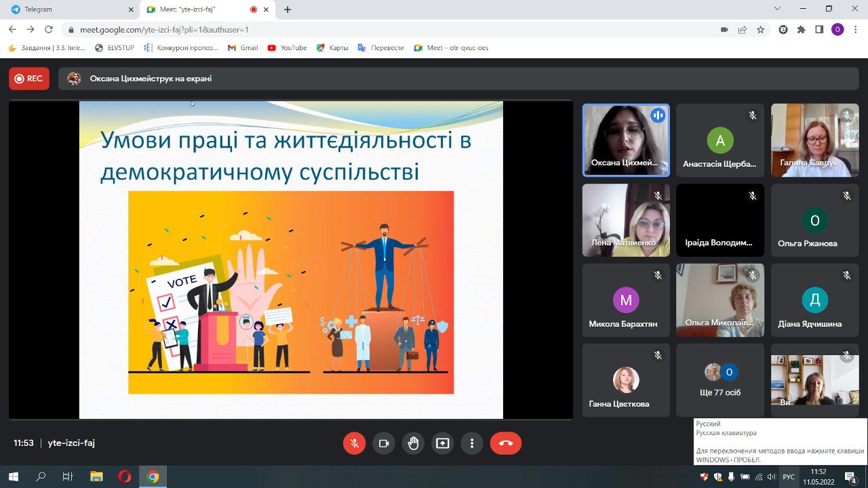Open the 'Ще 77 осіб' participants tile
868x488 pixels.
click(719, 380)
